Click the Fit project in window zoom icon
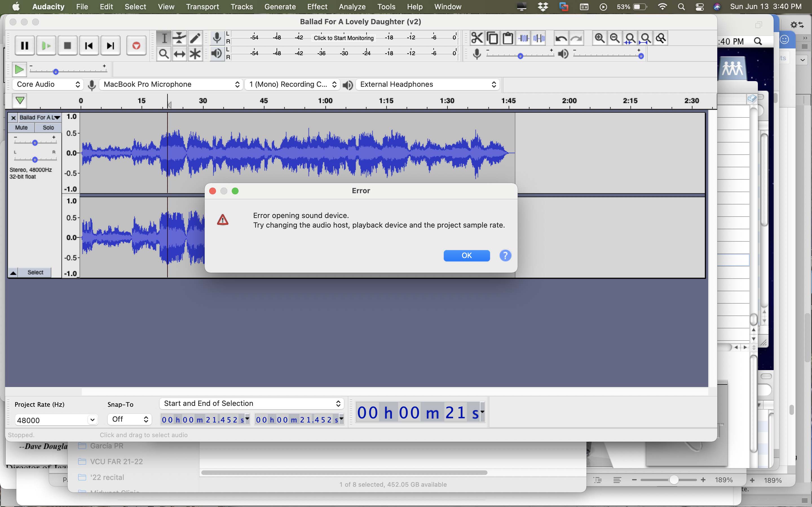The height and width of the screenshot is (507, 812). coord(645,38)
